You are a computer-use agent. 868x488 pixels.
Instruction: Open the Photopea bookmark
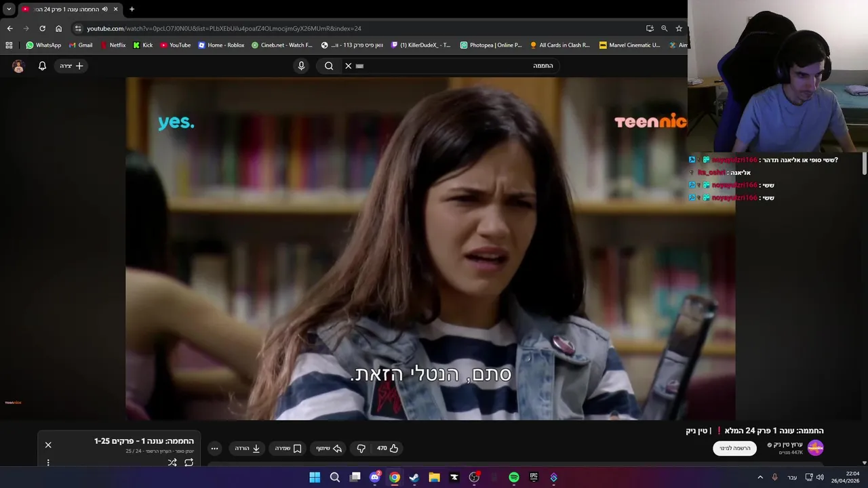(x=491, y=45)
